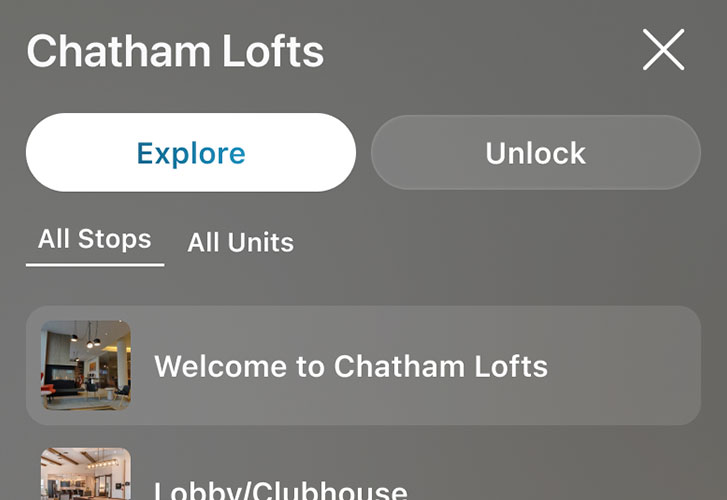Screen dimensions: 727x500
Task: Switch to the Unlock mode
Action: (x=536, y=153)
